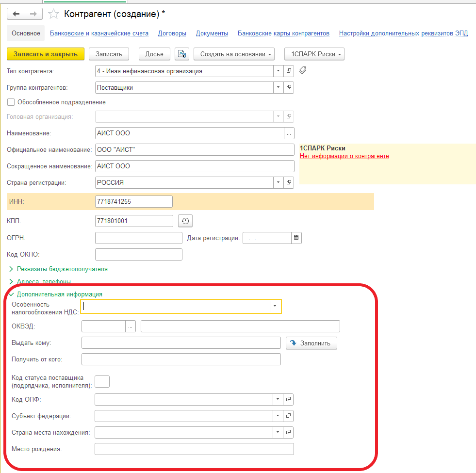476x473 pixels.
Task: Switch to the Основное tab
Action: point(26,33)
